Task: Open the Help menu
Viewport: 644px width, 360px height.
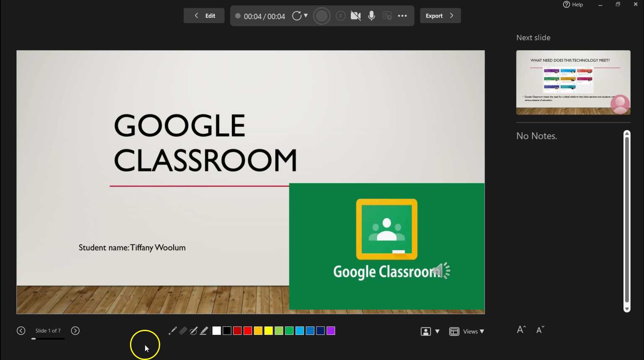Action: coord(573,5)
